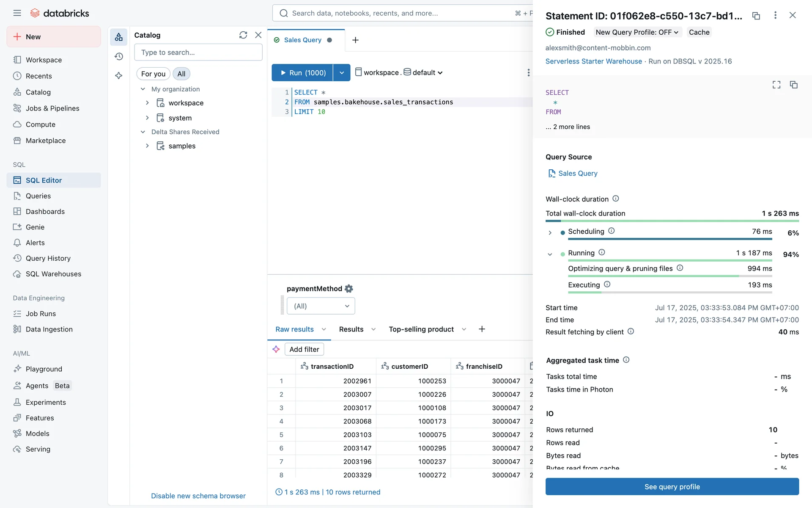Expand SQL text to full screen

pyautogui.click(x=776, y=85)
